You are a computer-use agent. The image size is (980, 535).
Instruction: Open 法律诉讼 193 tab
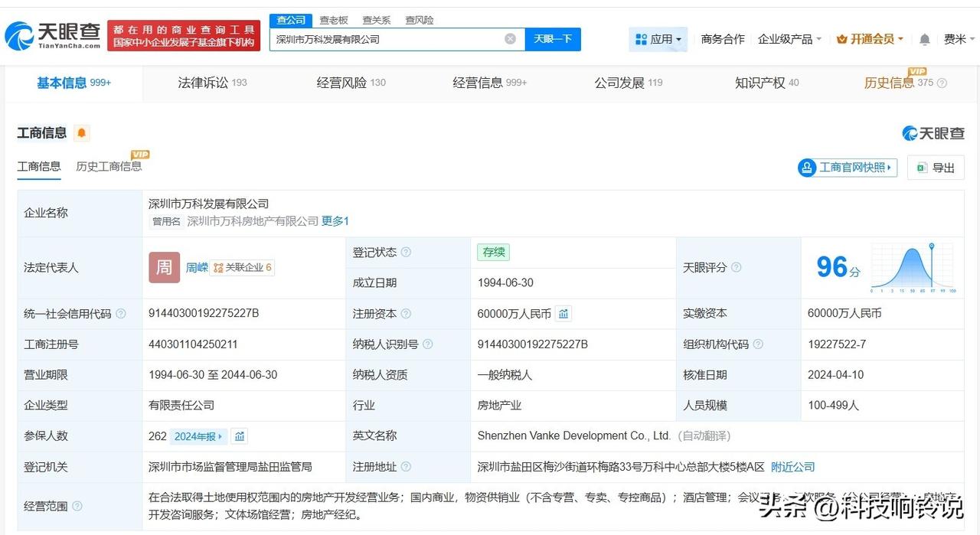[212, 83]
